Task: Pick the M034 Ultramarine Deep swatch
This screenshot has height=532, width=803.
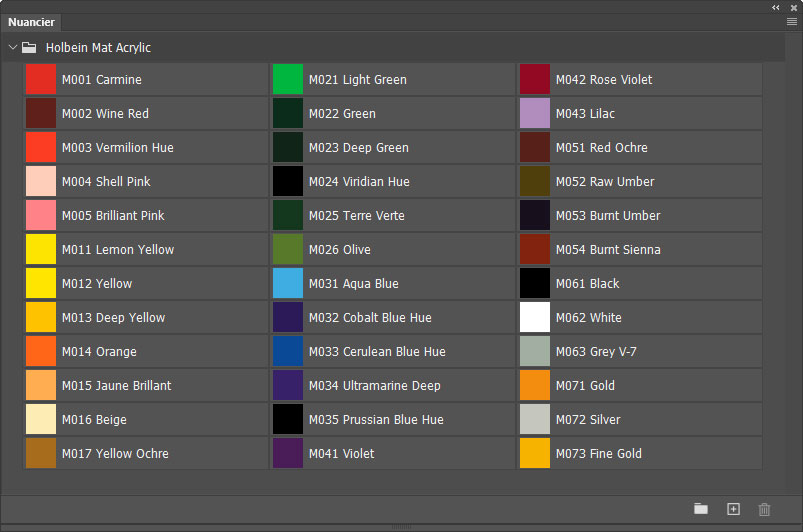Action: pyautogui.click(x=288, y=385)
